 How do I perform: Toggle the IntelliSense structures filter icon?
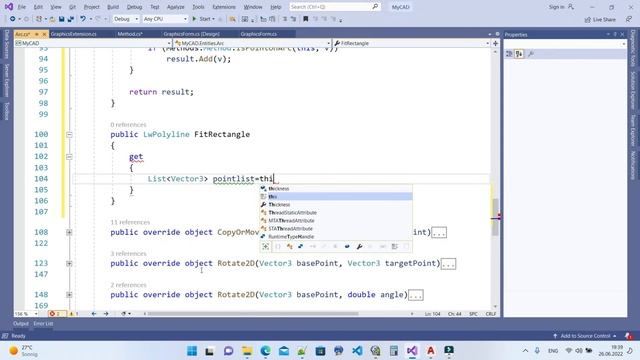[x=301, y=247]
